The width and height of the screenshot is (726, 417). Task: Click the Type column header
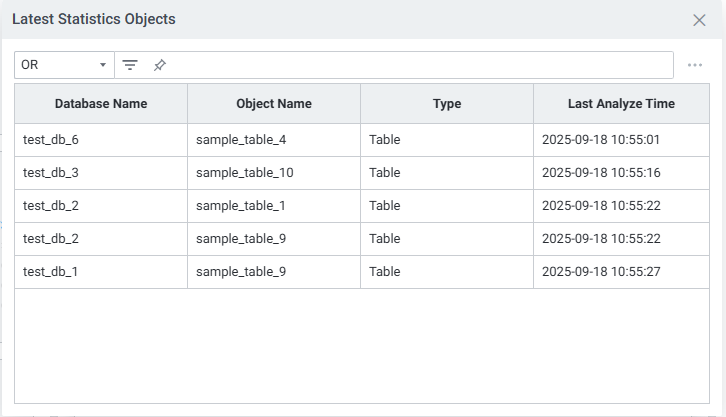[447, 104]
